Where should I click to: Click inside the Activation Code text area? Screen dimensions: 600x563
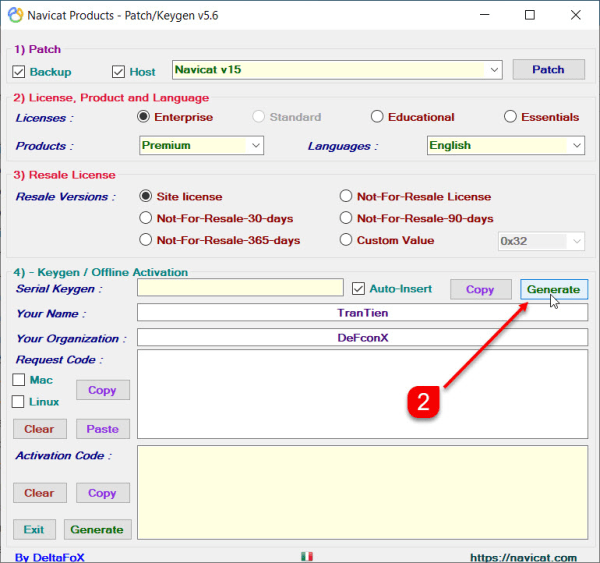click(x=362, y=492)
